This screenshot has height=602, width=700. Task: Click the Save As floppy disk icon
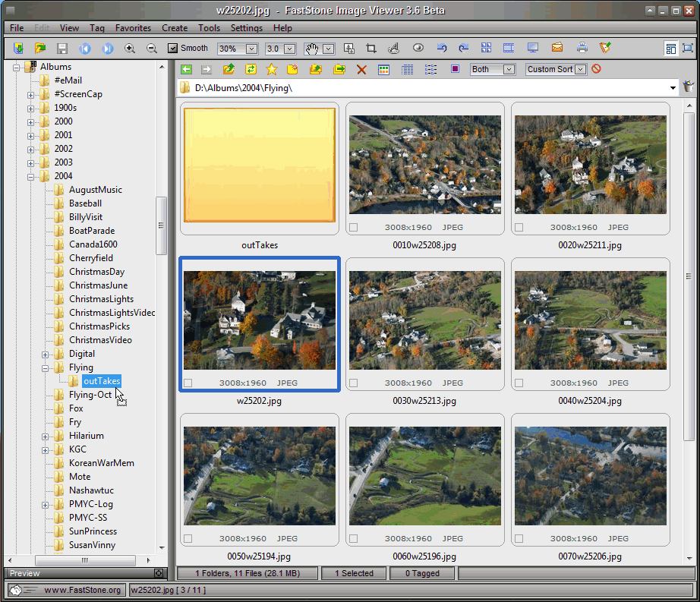point(62,48)
